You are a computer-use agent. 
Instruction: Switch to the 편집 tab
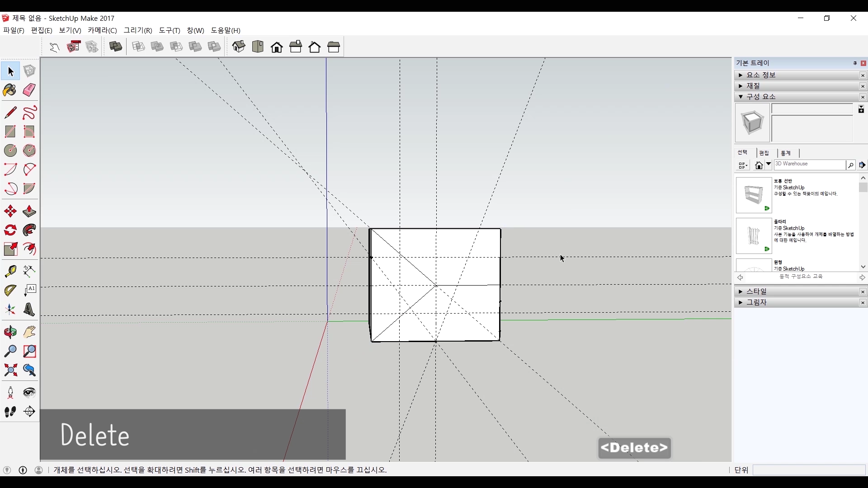click(764, 153)
